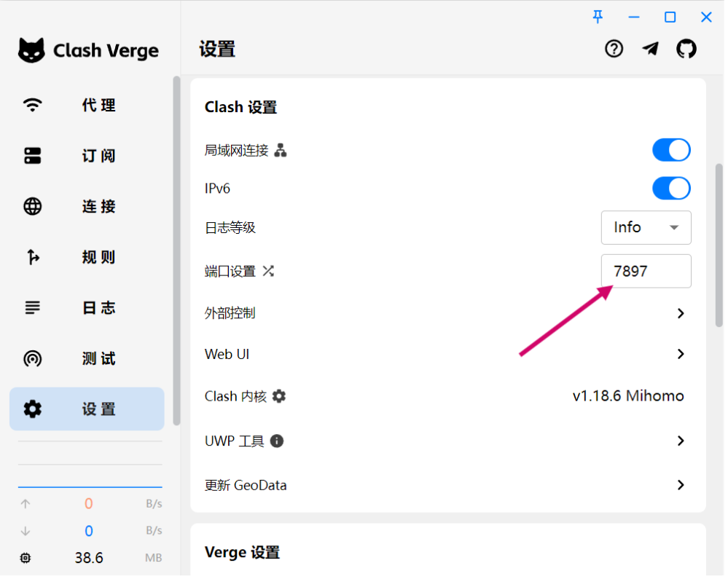Screen dimensions: 728x579
Task: Click the LAN network icon beside 局域网连接
Action: [281, 150]
